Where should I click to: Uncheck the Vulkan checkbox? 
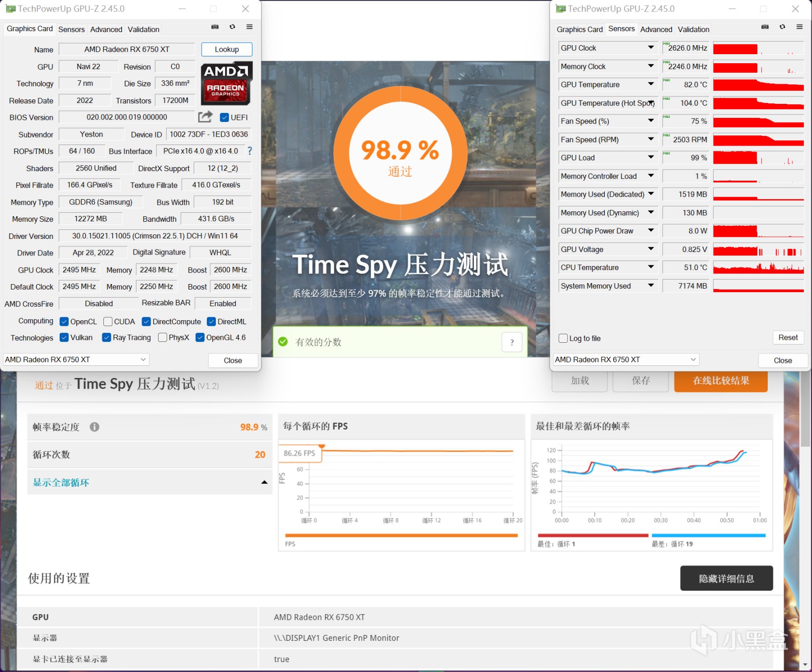pos(64,337)
